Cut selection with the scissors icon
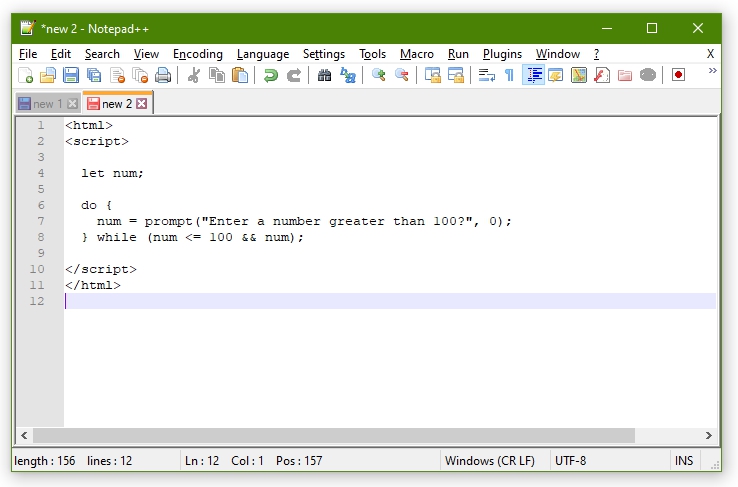This screenshot has width=738, height=487. (193, 75)
